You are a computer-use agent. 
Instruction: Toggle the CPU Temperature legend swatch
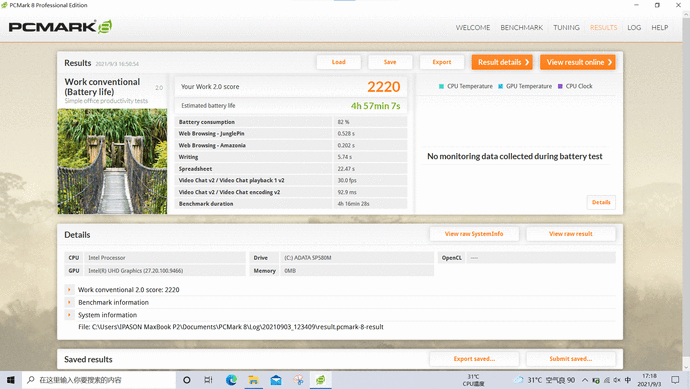pos(441,86)
